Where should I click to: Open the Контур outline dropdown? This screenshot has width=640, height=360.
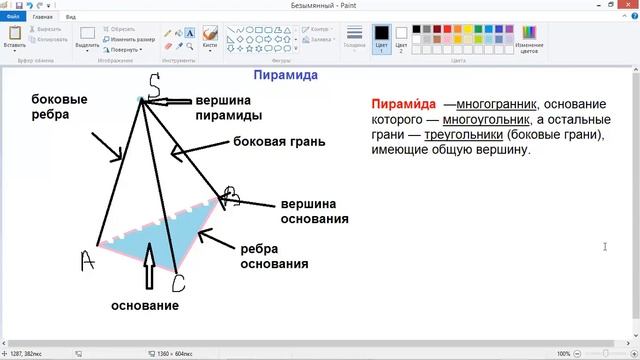[x=318, y=29]
